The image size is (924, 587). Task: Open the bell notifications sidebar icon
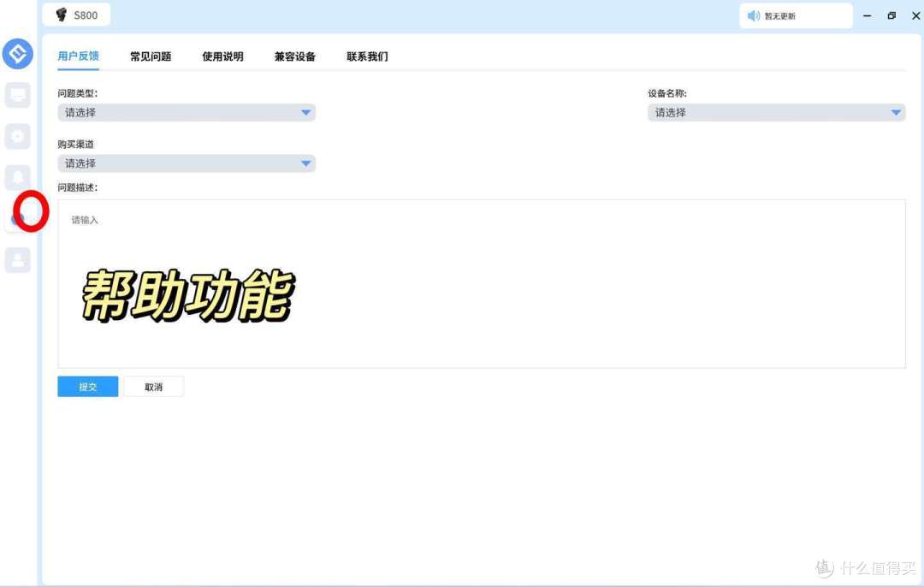18,177
